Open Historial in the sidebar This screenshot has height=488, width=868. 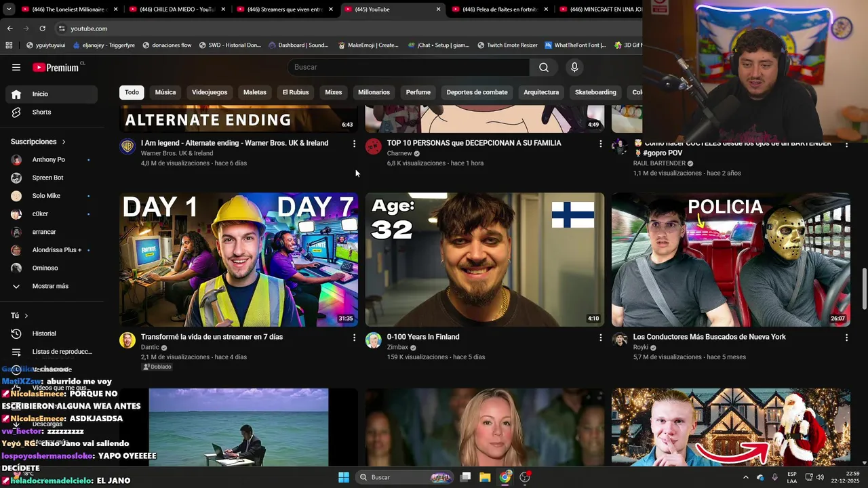(x=52, y=333)
